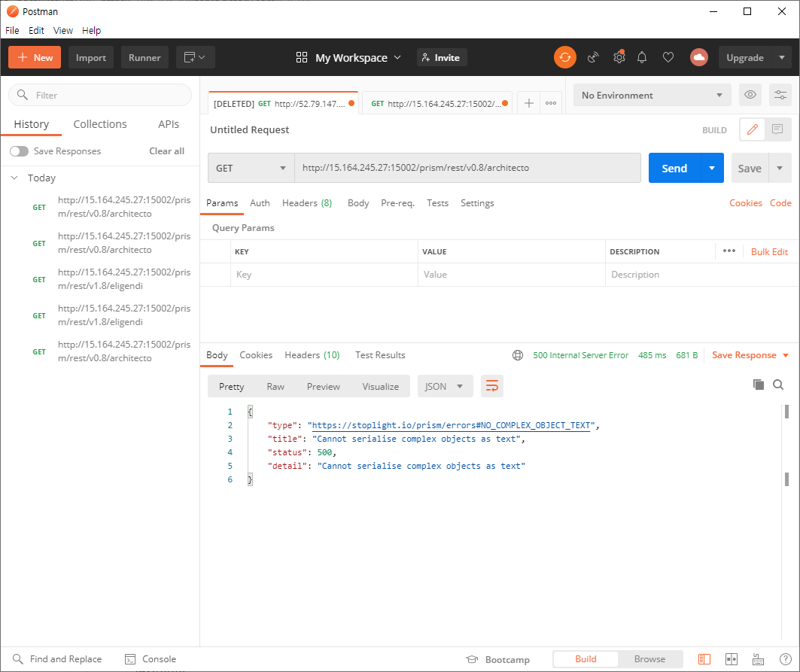This screenshot has width=800, height=672.
Task: Open manage environments sliders icon
Action: 780,95
